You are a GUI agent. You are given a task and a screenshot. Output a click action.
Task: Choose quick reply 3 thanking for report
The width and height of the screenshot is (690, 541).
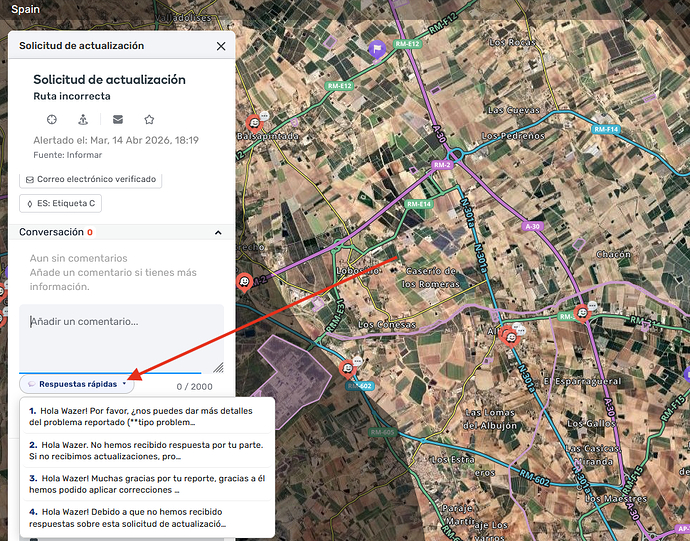click(147, 484)
